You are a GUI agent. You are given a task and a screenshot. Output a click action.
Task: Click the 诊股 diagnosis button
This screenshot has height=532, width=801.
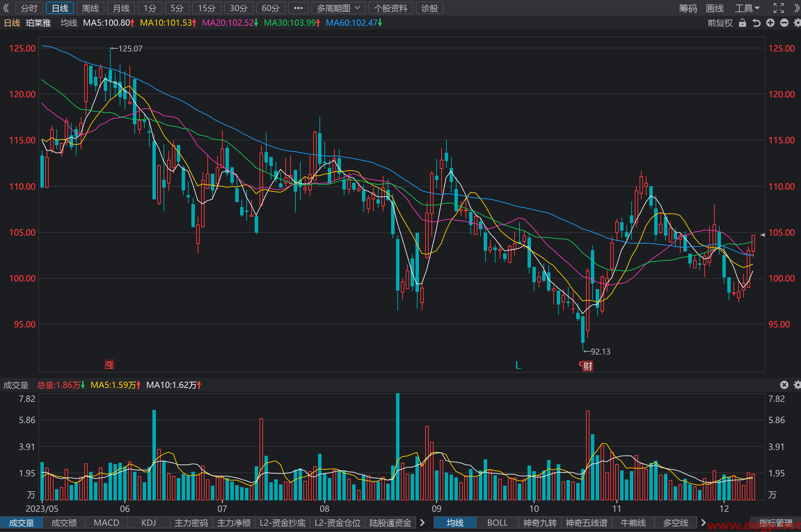click(x=429, y=8)
